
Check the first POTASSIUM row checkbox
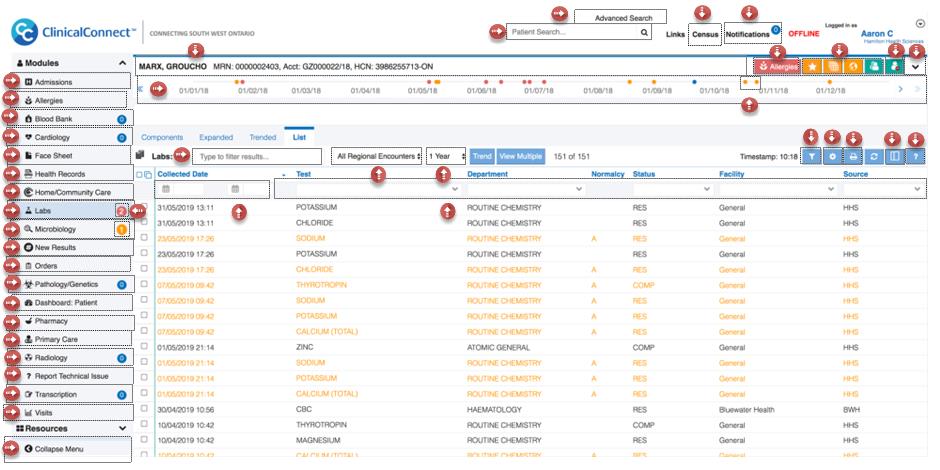pyautogui.click(x=144, y=206)
